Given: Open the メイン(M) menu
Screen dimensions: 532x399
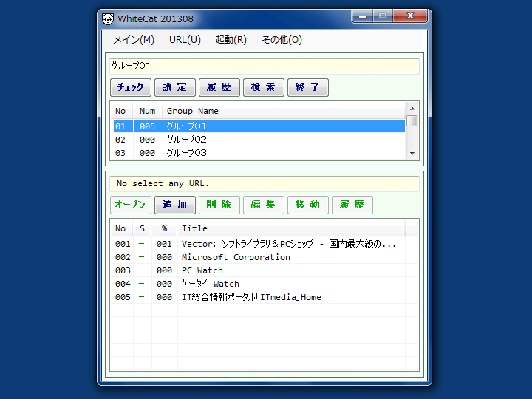Looking at the screenshot, I should click(134, 40).
